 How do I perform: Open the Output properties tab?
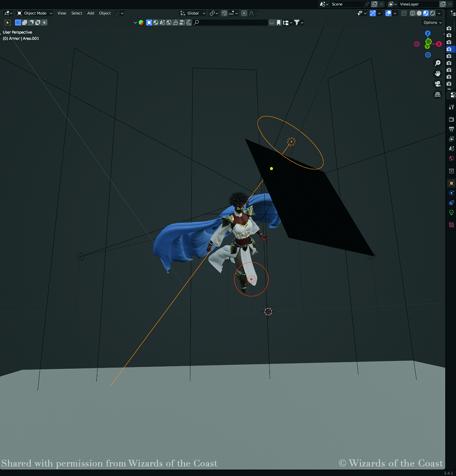coord(451,129)
